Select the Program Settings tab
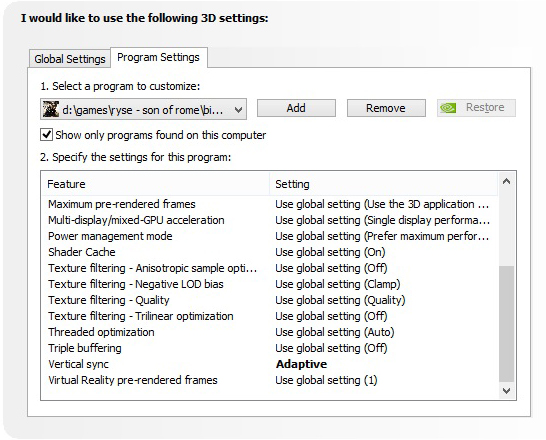Viewport: 546px width, 440px height. coord(158,57)
